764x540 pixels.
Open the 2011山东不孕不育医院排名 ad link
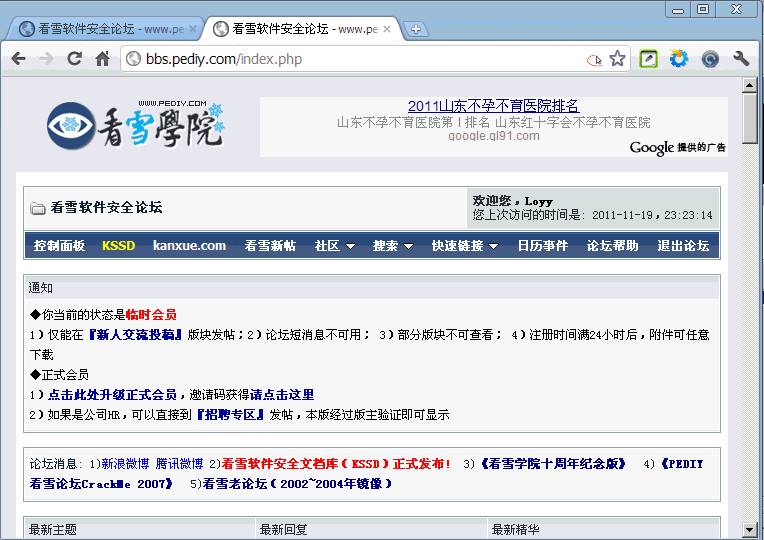pyautogui.click(x=493, y=106)
